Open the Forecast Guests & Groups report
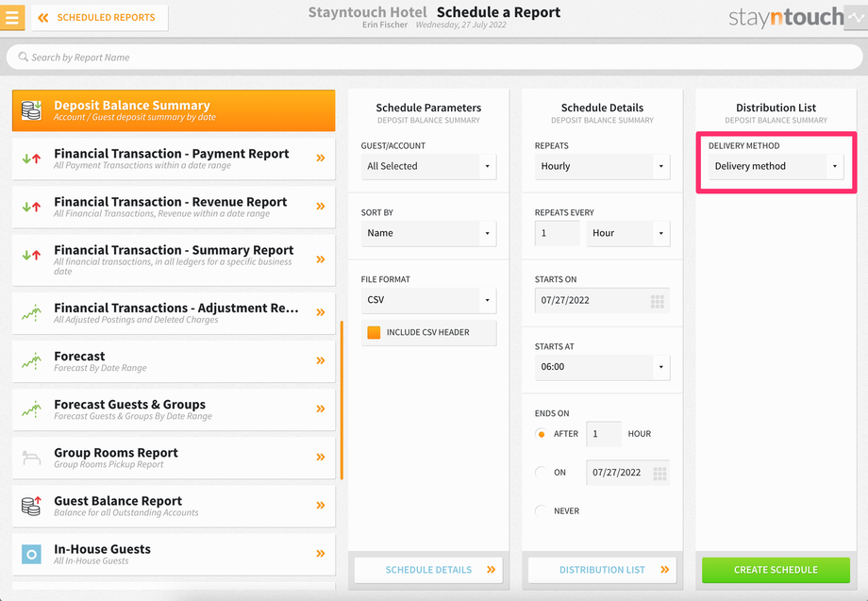This screenshot has width=868, height=601. tap(174, 409)
